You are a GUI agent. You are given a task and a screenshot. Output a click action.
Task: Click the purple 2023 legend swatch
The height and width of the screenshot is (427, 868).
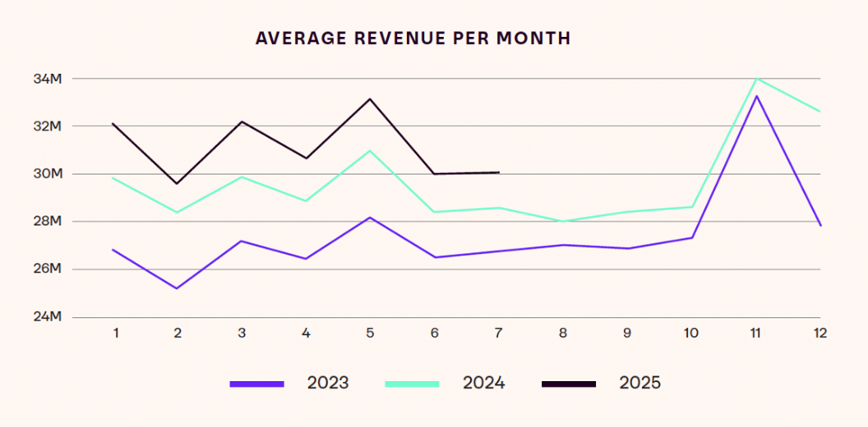click(257, 383)
